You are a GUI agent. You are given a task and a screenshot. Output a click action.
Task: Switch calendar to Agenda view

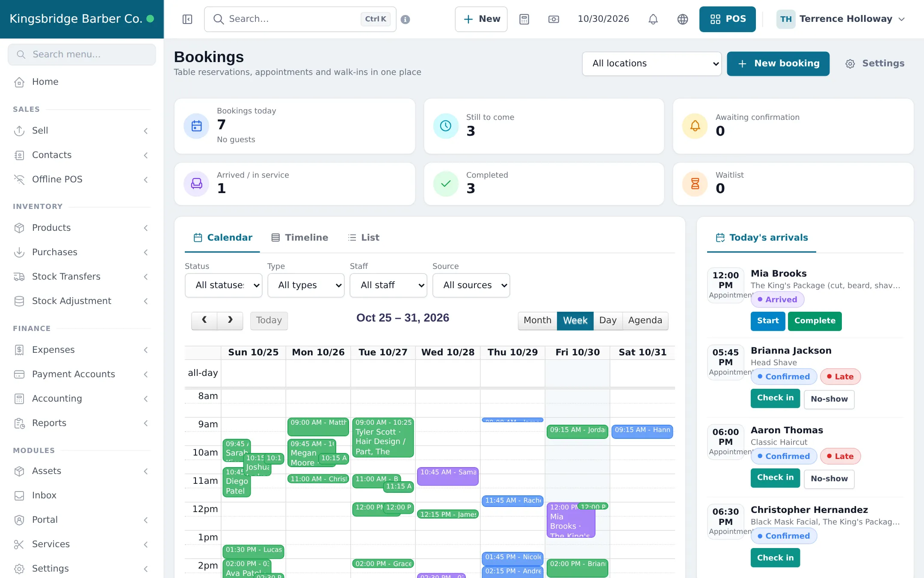click(x=645, y=320)
